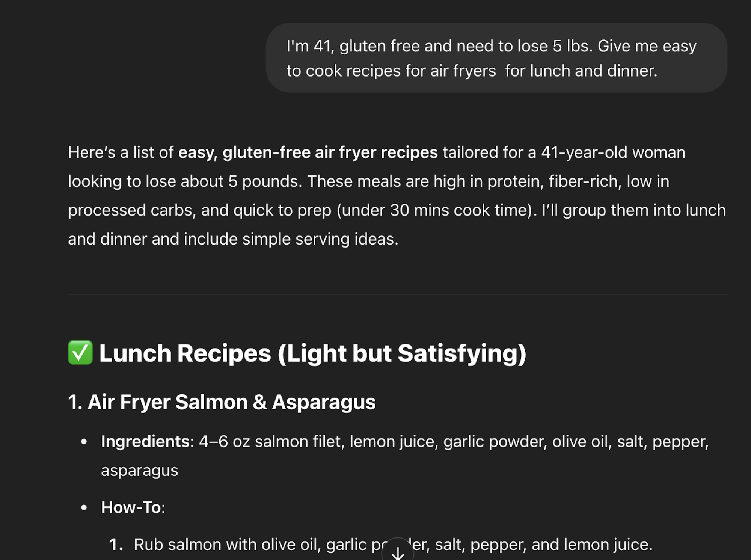
Task: Click 'and dinner and include simple serving ideas' line
Action: click(233, 239)
